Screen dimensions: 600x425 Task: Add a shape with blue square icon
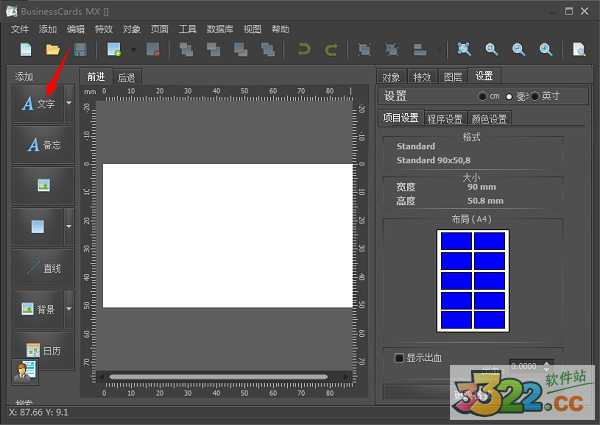[38, 226]
